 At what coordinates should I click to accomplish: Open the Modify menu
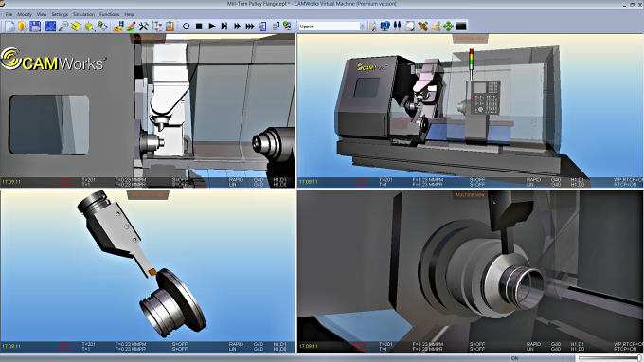pos(25,14)
